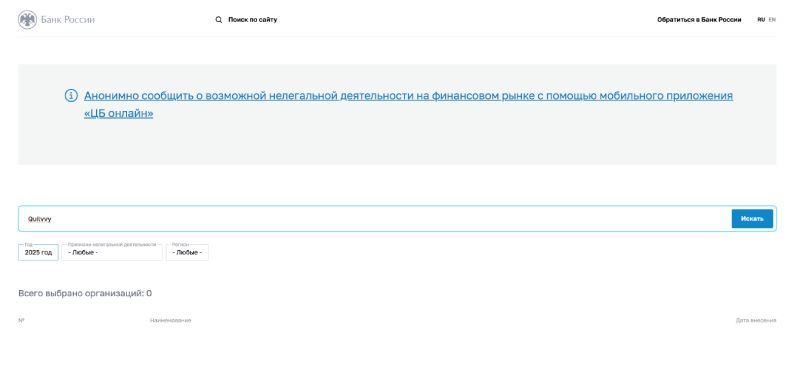
Task: Click the info circle icon in banner
Action: pos(71,95)
